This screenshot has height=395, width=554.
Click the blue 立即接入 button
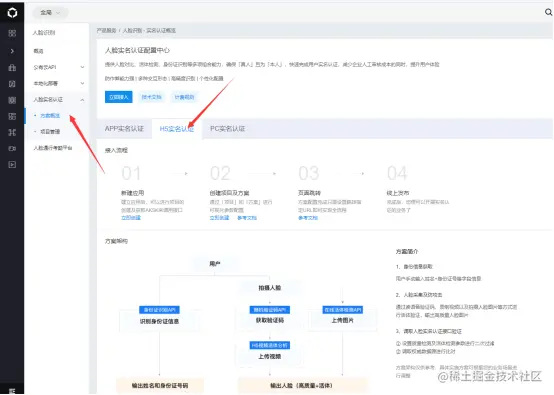[119, 97]
